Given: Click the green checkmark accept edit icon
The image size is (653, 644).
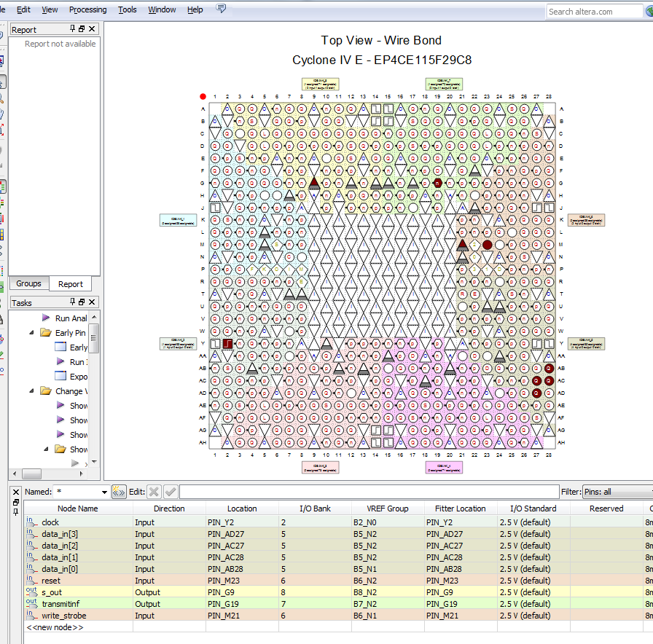Looking at the screenshot, I should (171, 492).
